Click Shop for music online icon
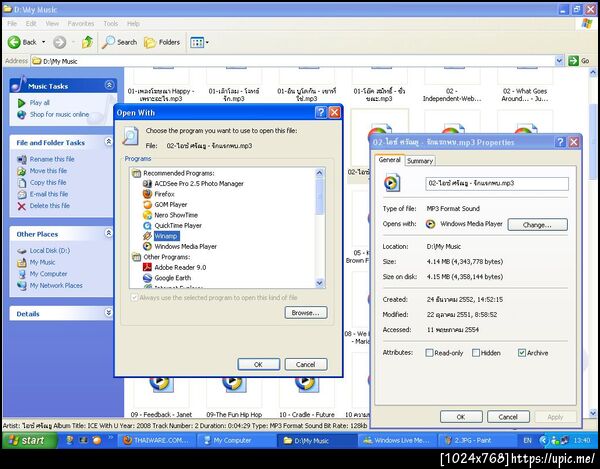This screenshot has height=469, width=600. point(21,114)
